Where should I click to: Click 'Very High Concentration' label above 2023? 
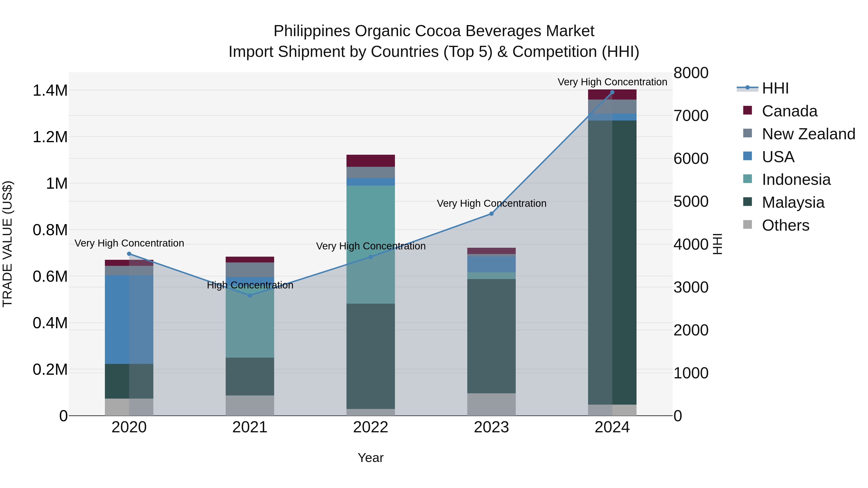[x=492, y=203]
